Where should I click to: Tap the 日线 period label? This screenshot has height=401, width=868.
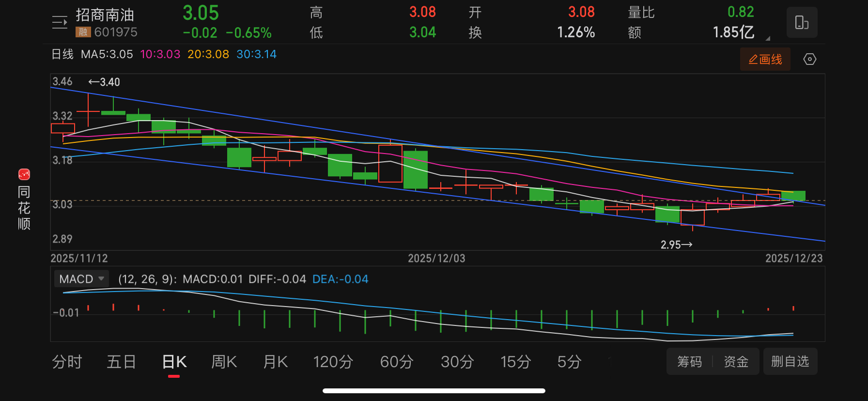click(62, 54)
